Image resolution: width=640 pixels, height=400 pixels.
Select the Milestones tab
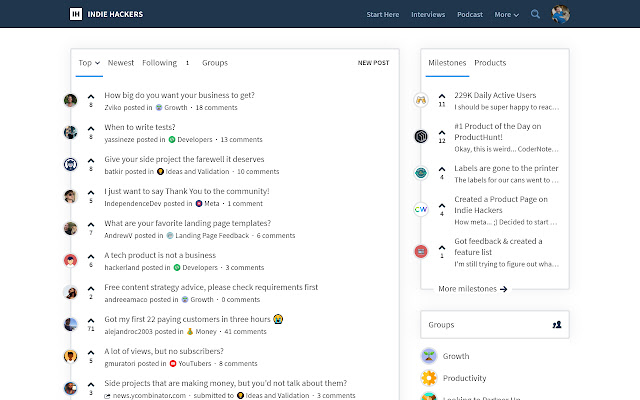point(447,63)
